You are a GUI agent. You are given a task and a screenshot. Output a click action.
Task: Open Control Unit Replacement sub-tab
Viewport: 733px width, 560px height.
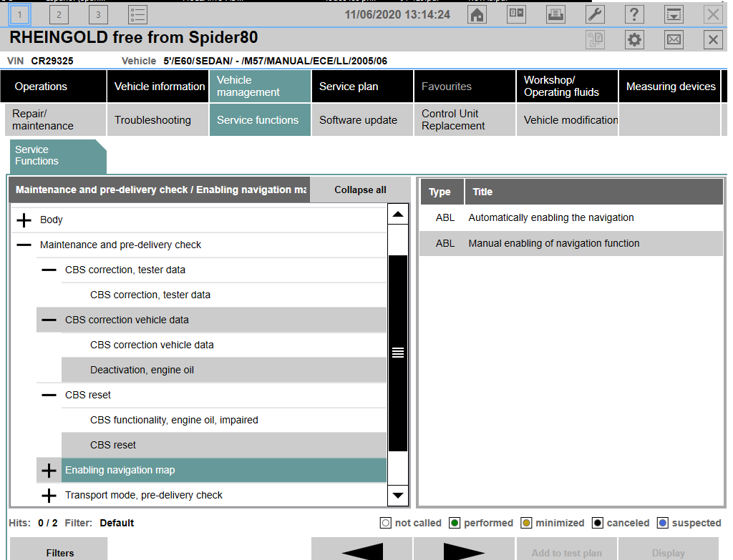pos(465,120)
